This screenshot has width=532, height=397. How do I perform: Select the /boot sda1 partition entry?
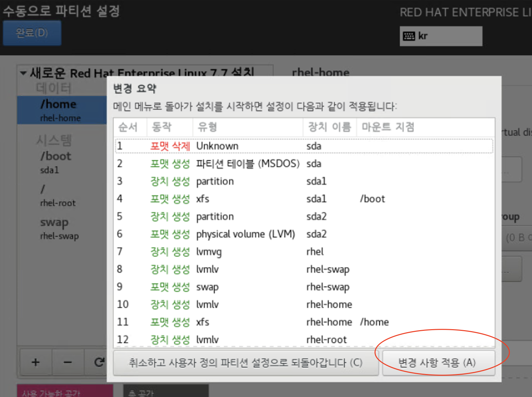tap(62, 162)
